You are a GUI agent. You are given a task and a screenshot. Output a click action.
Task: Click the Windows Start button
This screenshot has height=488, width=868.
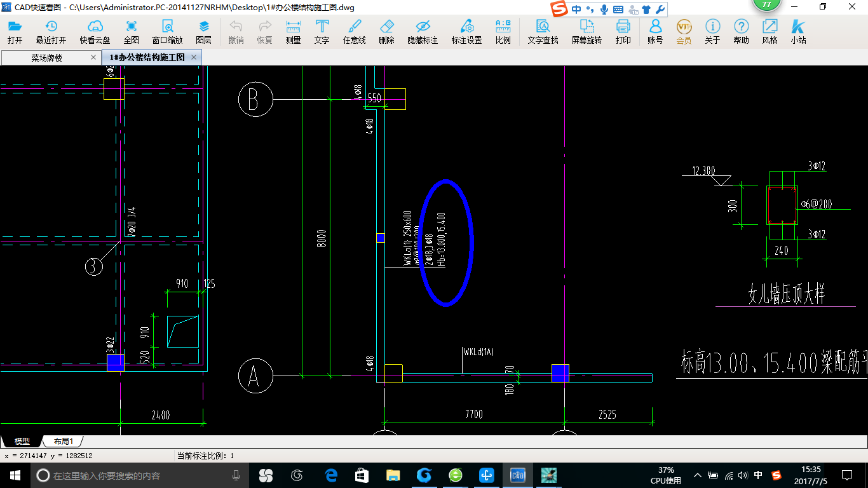point(15,475)
